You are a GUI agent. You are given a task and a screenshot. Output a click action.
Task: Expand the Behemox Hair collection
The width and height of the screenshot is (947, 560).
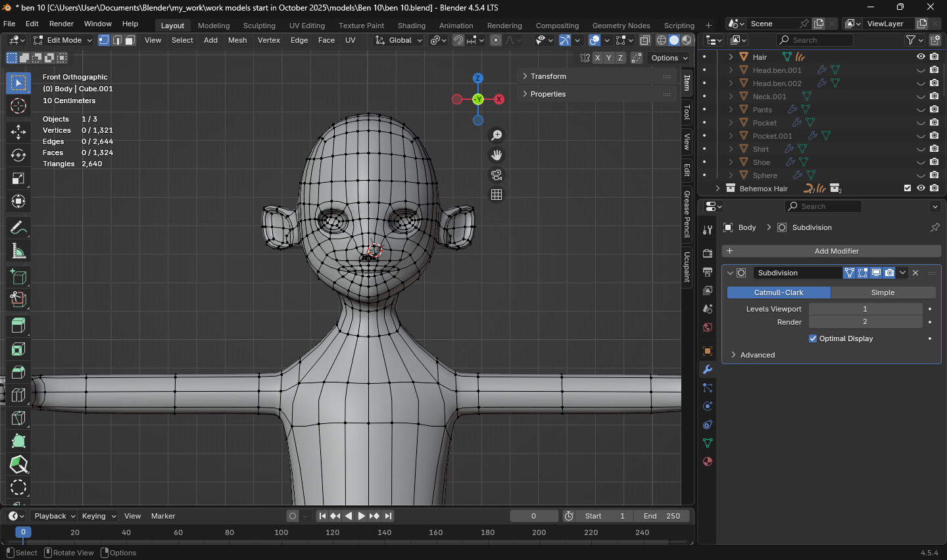click(x=717, y=189)
